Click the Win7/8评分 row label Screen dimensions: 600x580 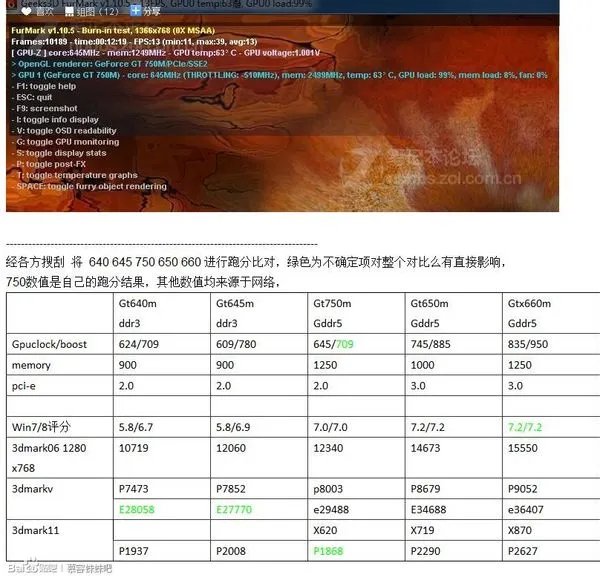click(x=41, y=427)
